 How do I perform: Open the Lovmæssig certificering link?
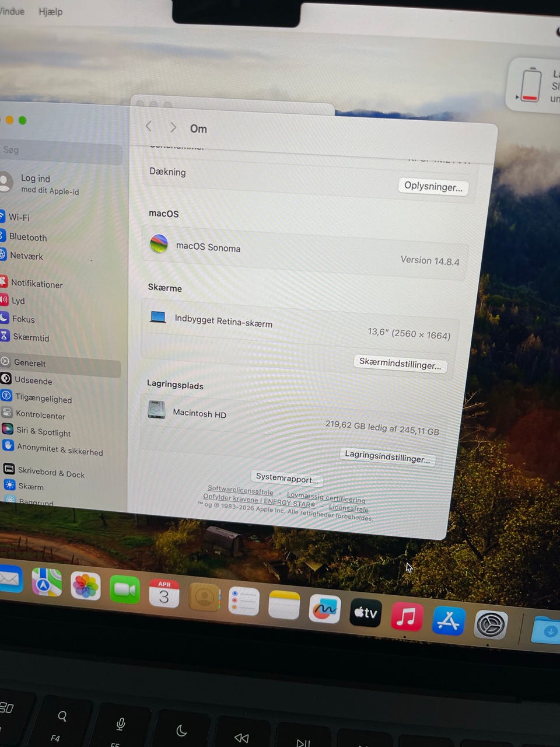[326, 497]
